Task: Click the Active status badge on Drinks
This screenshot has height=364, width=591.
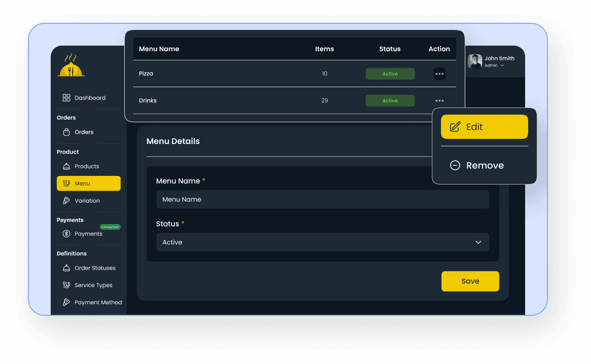Action: 390,100
